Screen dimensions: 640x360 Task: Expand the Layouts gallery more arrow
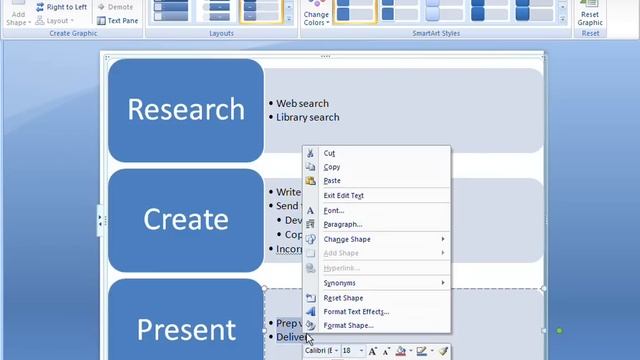point(289,19)
